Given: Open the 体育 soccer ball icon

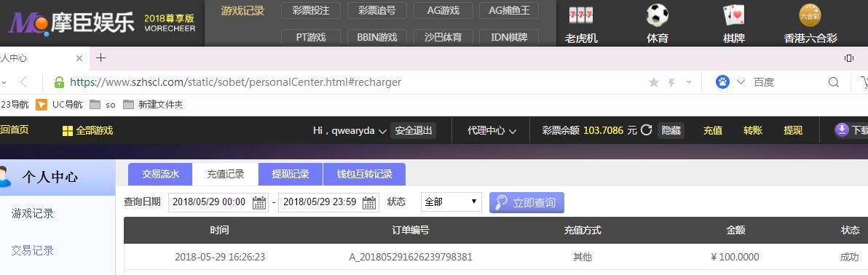Looking at the screenshot, I should (x=657, y=15).
